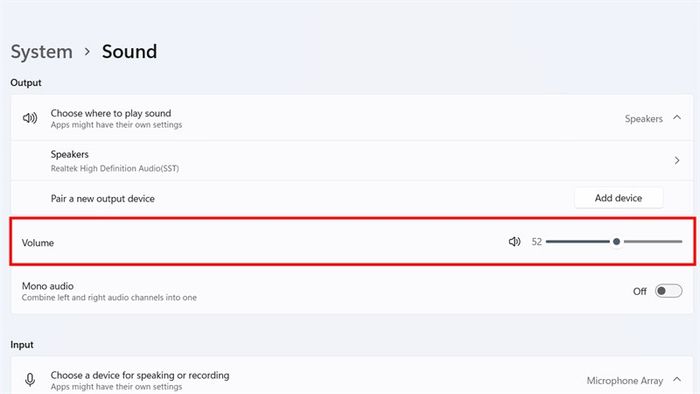
Task: Collapse the Microphone Array input section
Action: (x=677, y=380)
